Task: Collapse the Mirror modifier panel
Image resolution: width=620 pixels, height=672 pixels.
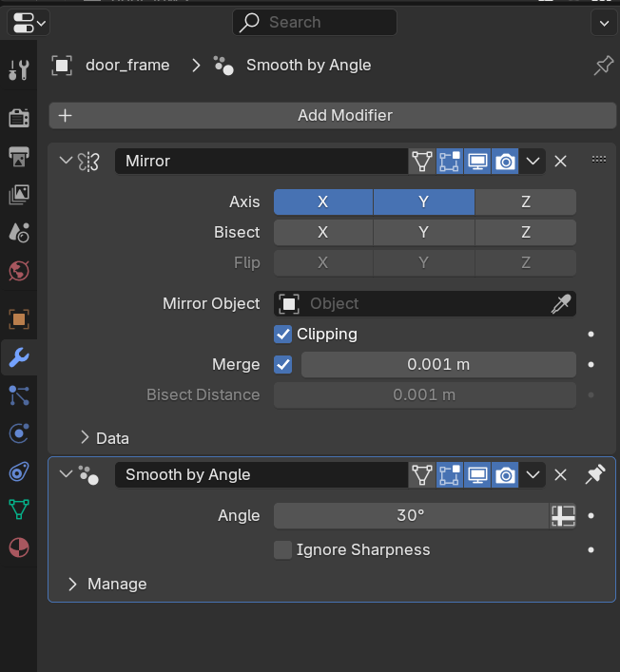Action: (66, 162)
